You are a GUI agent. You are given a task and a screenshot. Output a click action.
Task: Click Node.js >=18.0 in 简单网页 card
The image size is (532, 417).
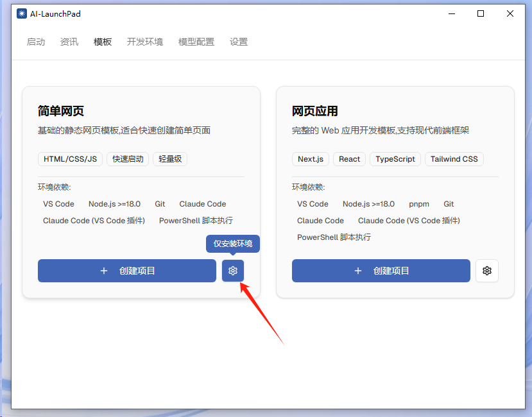(x=114, y=204)
